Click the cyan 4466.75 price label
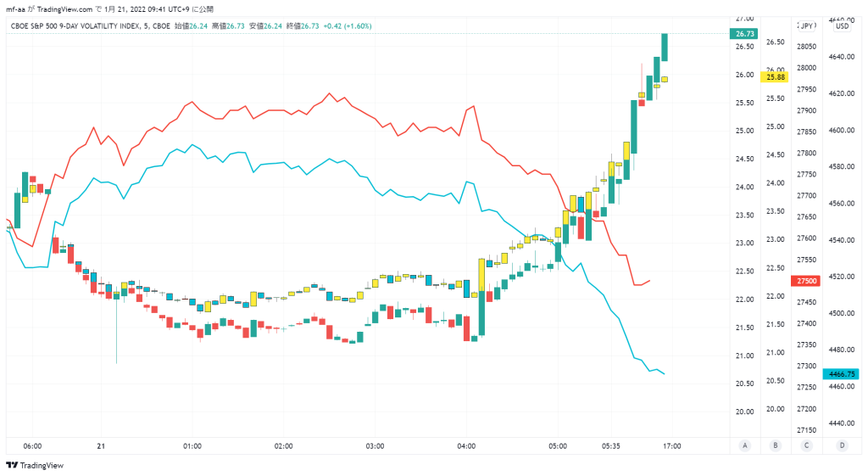 pos(842,374)
